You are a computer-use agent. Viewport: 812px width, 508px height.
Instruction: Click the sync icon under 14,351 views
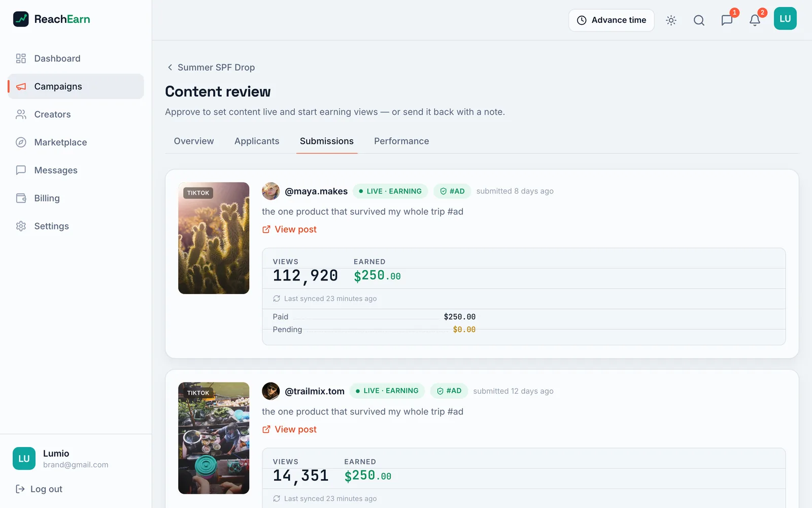[x=277, y=499]
